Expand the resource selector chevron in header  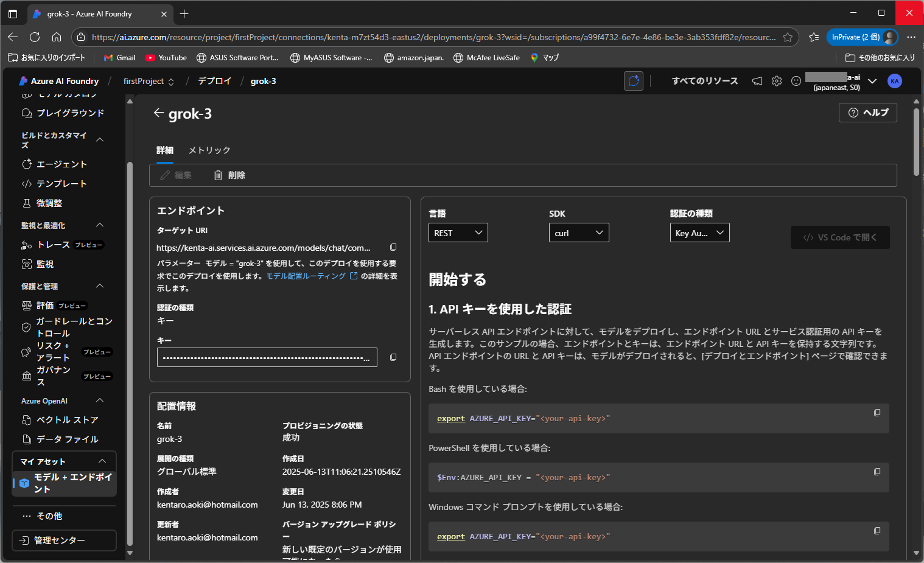point(872,81)
